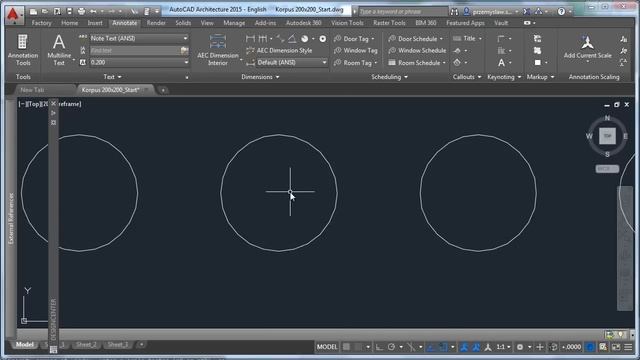
Task: Open the 1:1 annotation scale dropdown
Action: [503, 347]
